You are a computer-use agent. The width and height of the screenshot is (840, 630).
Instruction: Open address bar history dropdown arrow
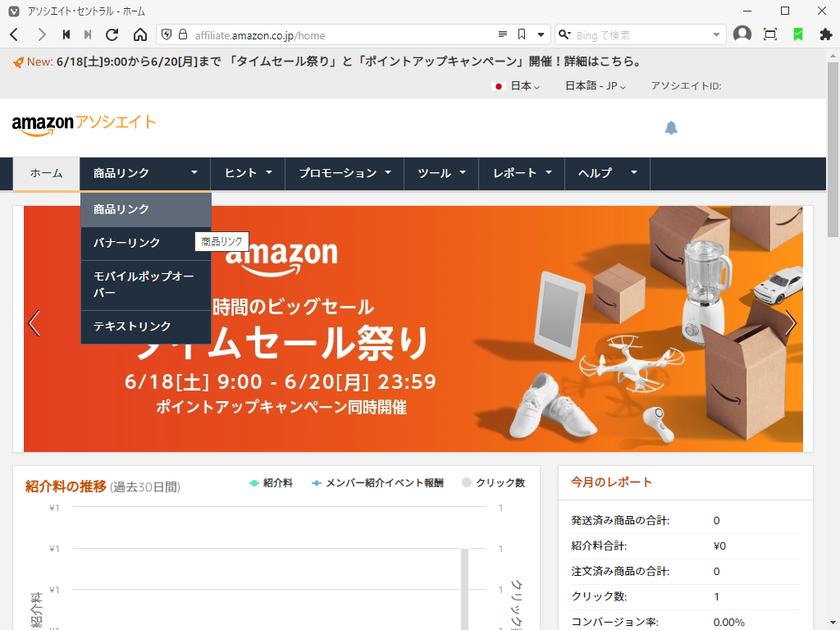tap(541, 34)
